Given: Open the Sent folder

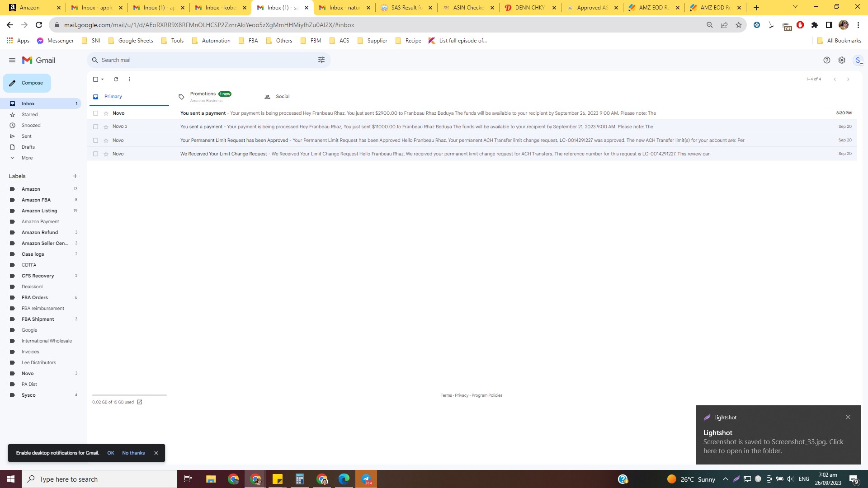Looking at the screenshot, I should pos(41,136).
